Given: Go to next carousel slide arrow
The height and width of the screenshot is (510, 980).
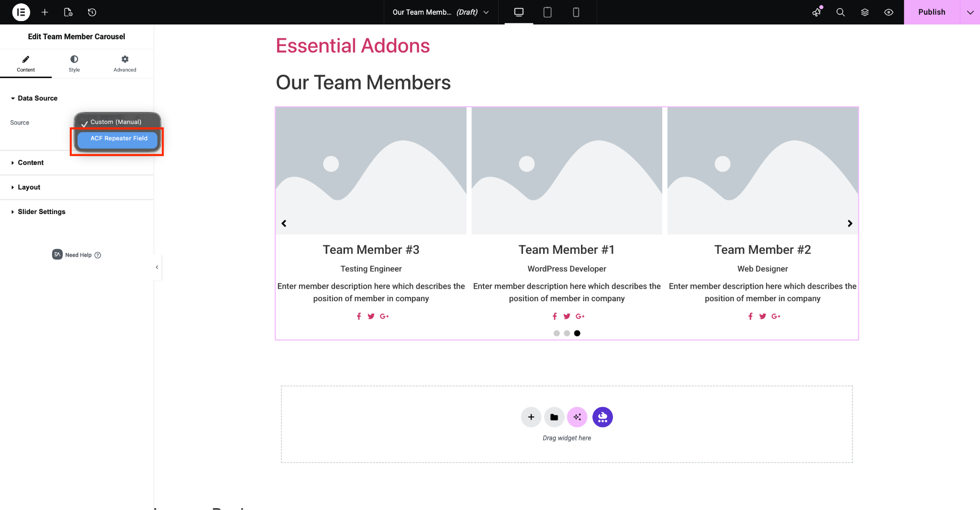Looking at the screenshot, I should click(850, 223).
